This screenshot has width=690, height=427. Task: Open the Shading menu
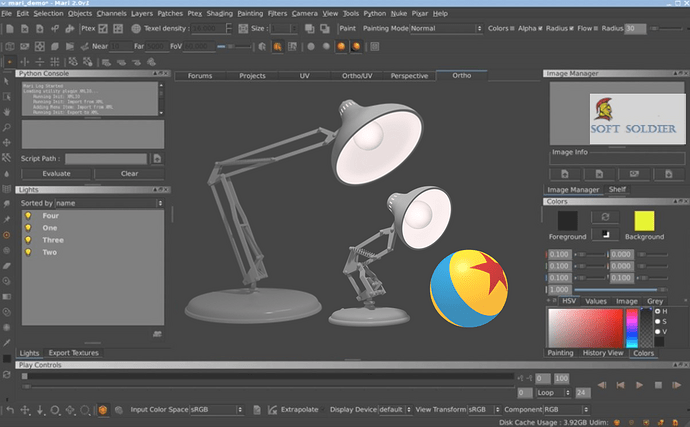[220, 14]
